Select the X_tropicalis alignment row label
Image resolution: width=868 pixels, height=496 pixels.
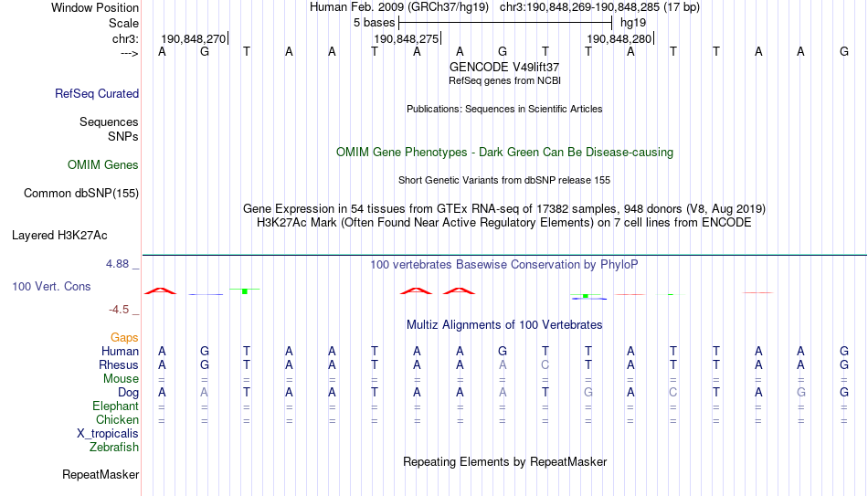pos(108,434)
